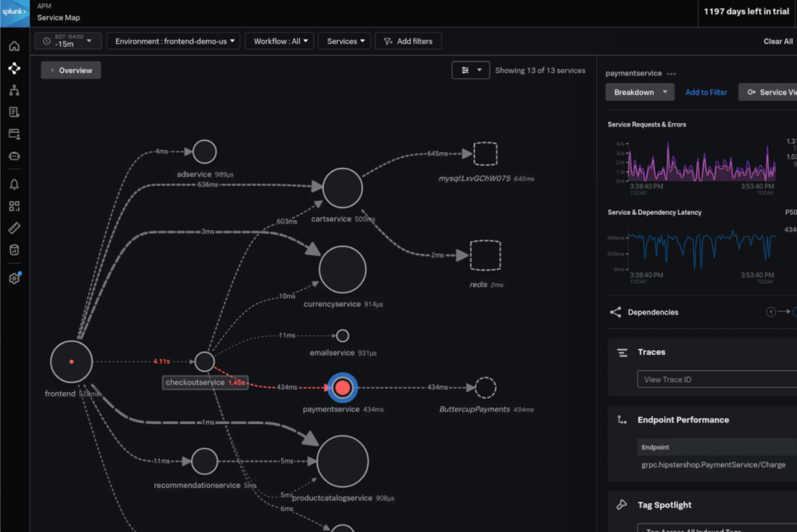Click the red 4.11s latency edge label

point(162,361)
